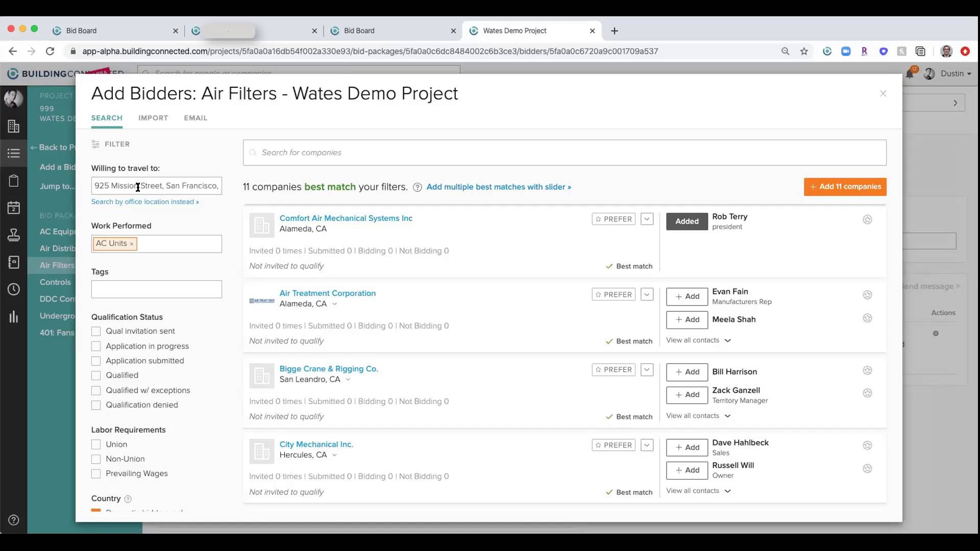
Task: Open the qualifications stamp icon in sidebar
Action: (x=14, y=235)
